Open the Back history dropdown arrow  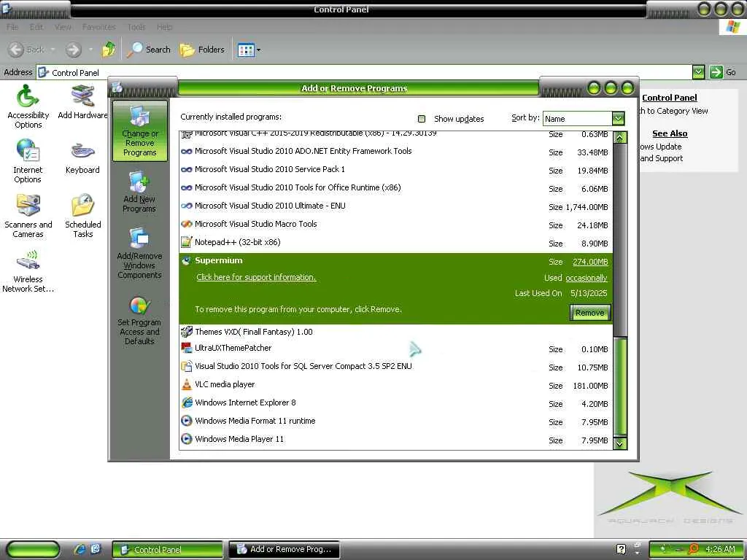click(53, 50)
